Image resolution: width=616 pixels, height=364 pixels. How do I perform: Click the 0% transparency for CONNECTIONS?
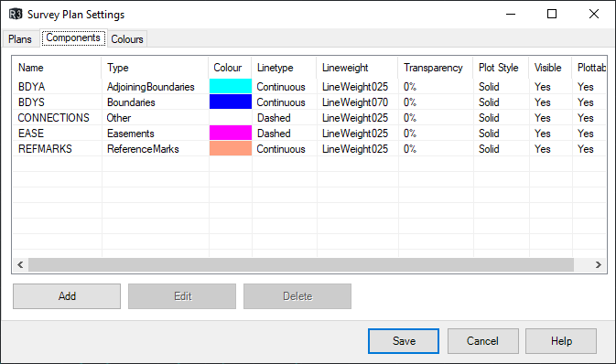pos(410,118)
